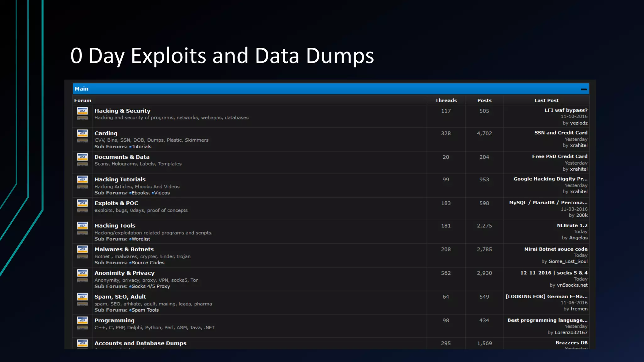
Task: Collapse the Main category with minus button
Action: pos(584,89)
